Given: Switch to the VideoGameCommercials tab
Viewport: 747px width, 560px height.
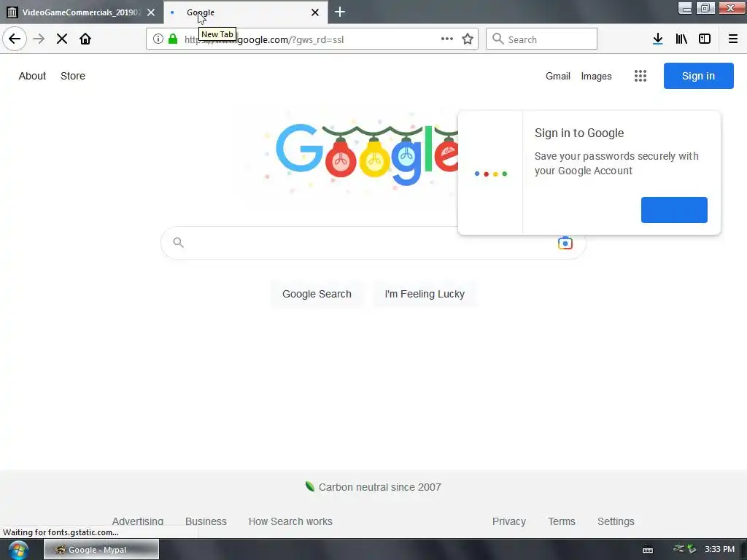Looking at the screenshot, I should [81, 12].
